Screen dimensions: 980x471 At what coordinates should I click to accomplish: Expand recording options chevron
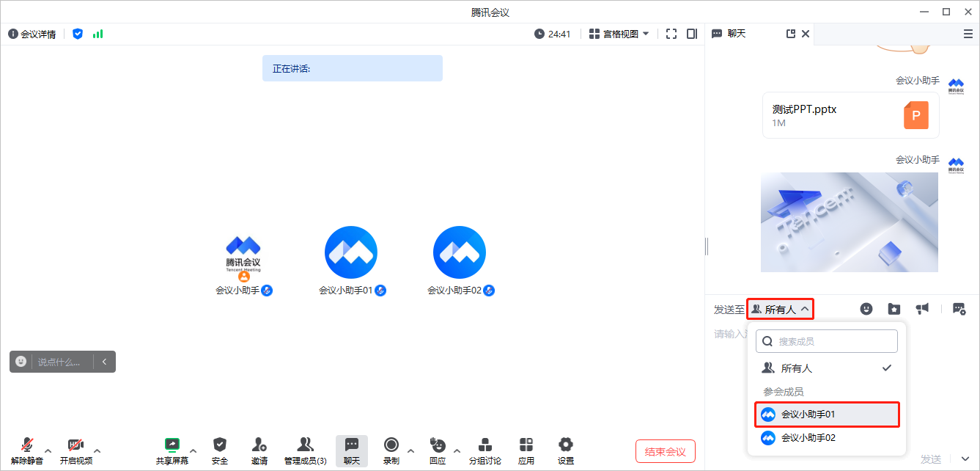[x=410, y=450]
